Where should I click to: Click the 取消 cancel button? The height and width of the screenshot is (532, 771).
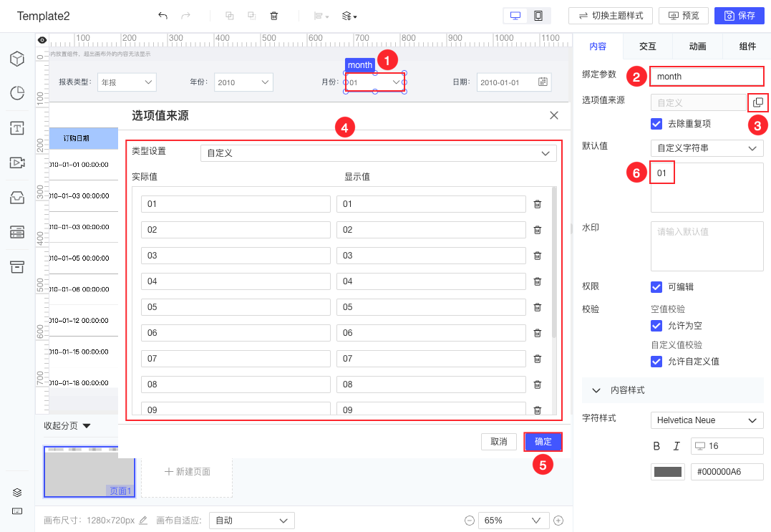pos(499,442)
